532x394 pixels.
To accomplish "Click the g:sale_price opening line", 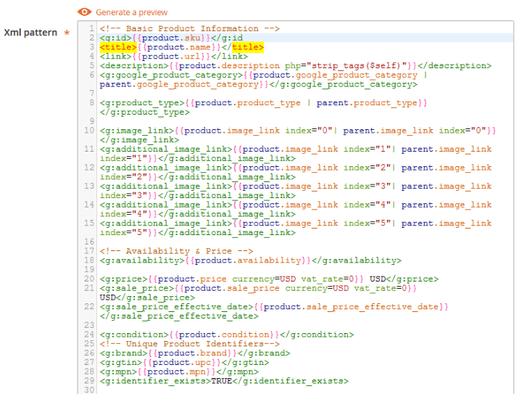I will (258, 288).
